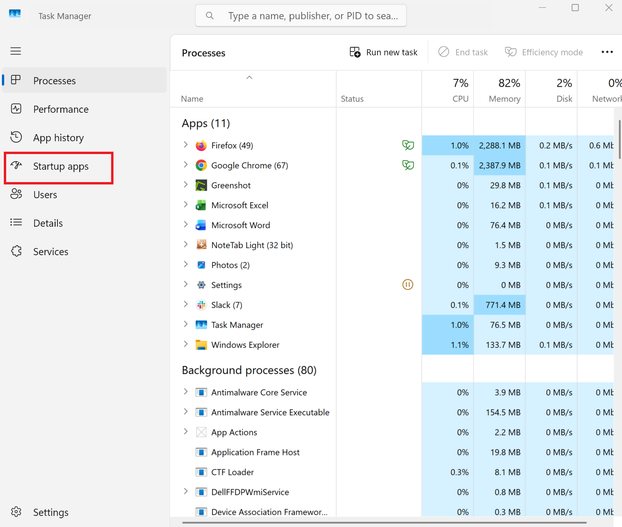The height and width of the screenshot is (527, 622).
Task: Expand the Antimalware Service Executable entry
Action: click(x=185, y=412)
